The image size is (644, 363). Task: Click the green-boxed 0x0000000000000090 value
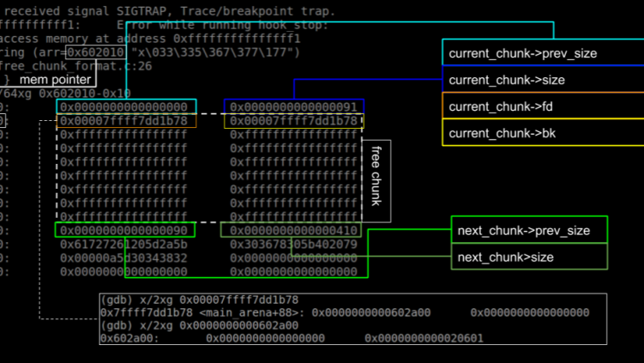coord(125,230)
